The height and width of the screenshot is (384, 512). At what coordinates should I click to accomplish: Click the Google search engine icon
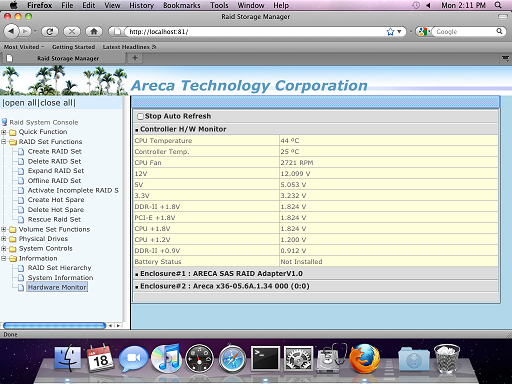click(x=422, y=32)
